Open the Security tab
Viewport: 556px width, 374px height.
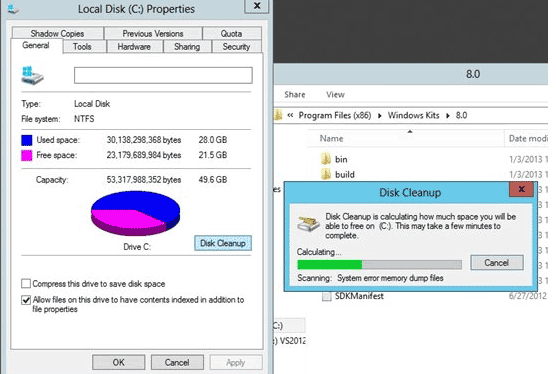237,46
